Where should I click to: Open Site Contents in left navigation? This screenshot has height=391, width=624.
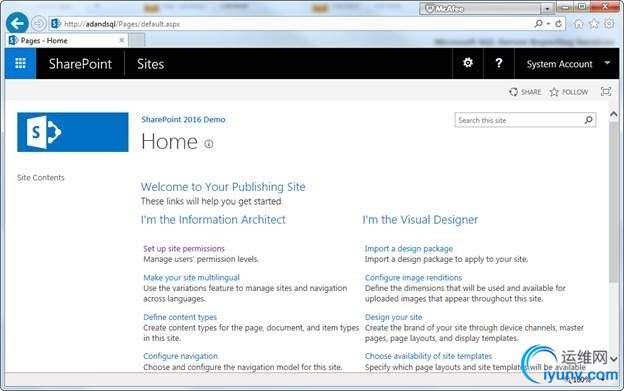(41, 178)
